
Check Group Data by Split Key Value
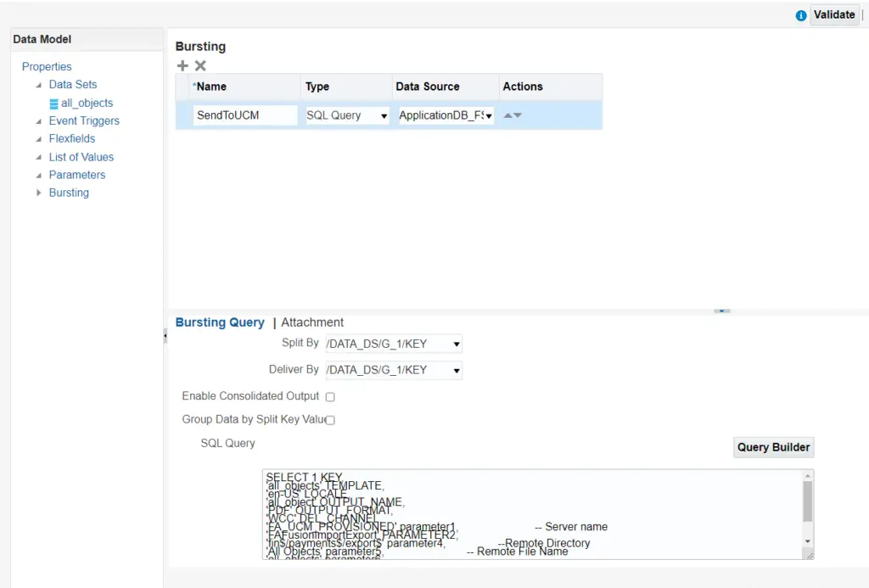(x=329, y=419)
